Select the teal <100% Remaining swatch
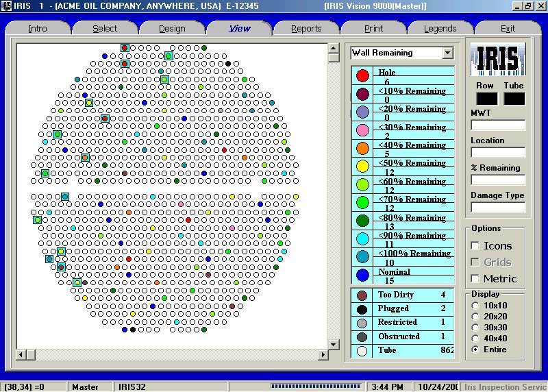 tap(362, 256)
